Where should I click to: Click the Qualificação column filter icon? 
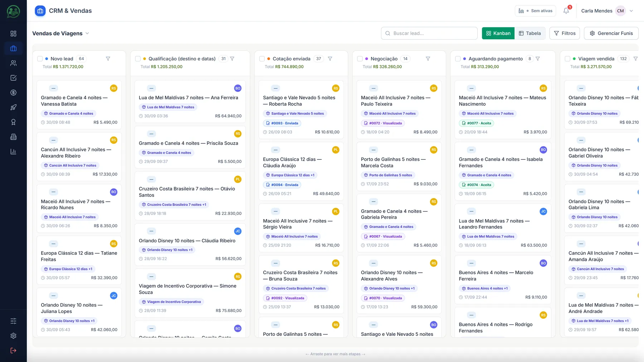pyautogui.click(x=232, y=59)
